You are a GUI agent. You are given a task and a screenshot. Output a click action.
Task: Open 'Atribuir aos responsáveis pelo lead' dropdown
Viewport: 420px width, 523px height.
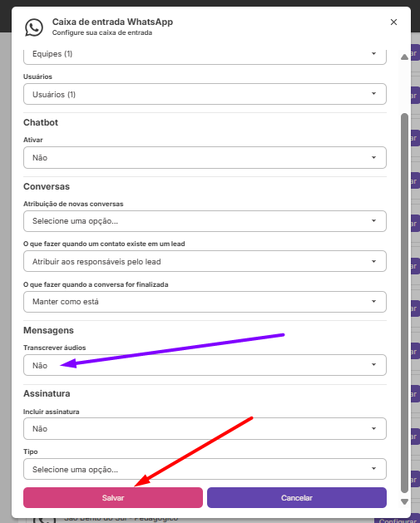[x=205, y=261]
